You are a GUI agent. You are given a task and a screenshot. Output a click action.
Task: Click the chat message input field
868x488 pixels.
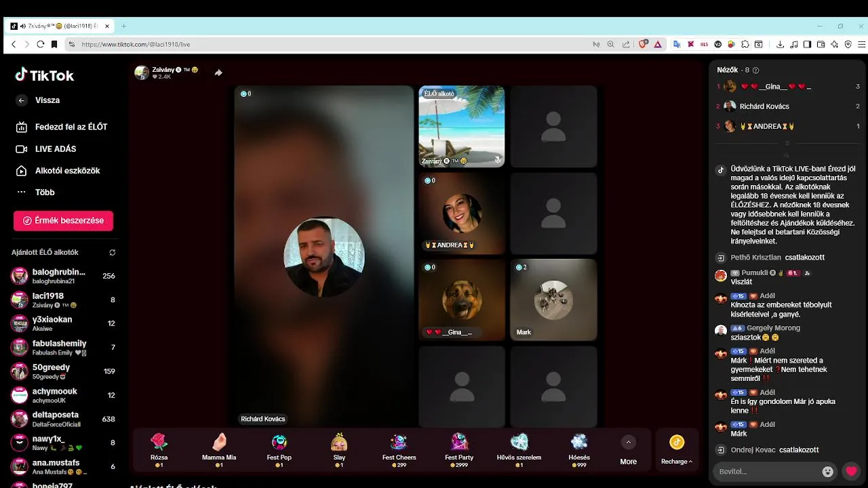(x=765, y=471)
